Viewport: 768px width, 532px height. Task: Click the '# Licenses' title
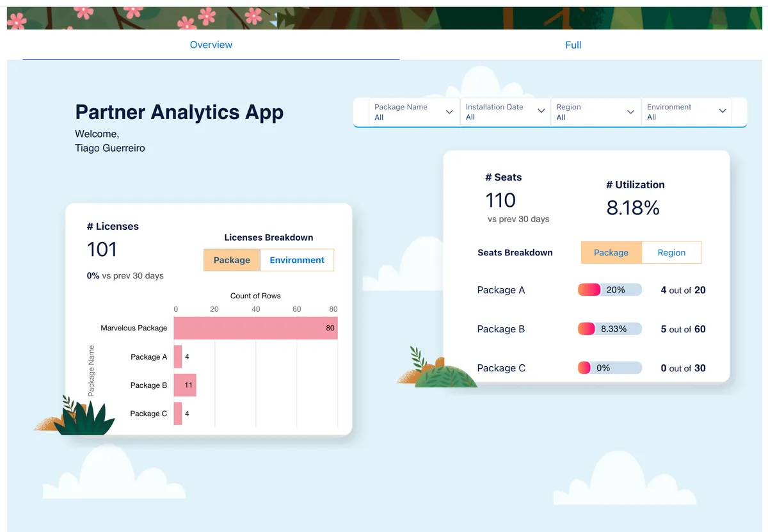(113, 226)
